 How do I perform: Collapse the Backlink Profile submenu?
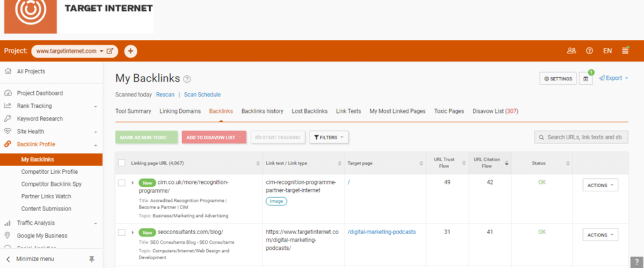pyautogui.click(x=96, y=145)
